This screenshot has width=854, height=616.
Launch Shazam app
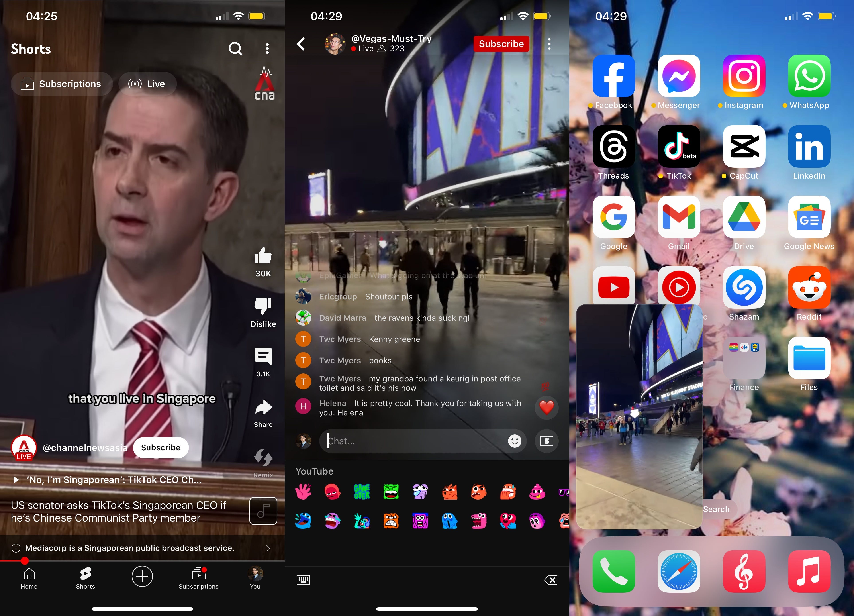[x=744, y=287]
